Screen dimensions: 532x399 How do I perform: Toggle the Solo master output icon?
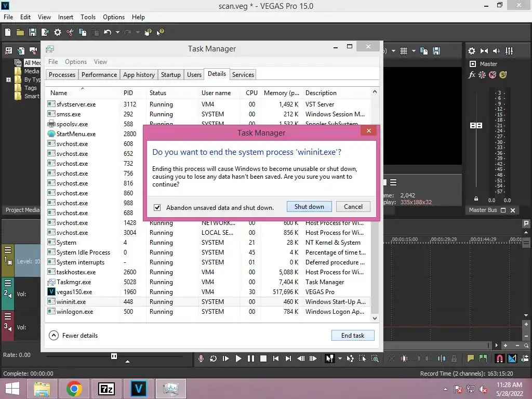click(x=503, y=75)
